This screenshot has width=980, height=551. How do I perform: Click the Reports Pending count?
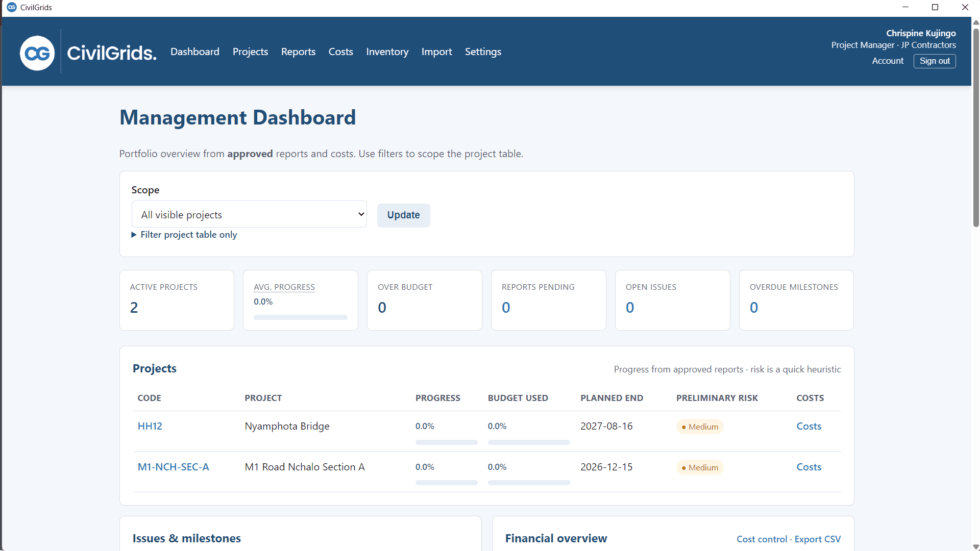pyautogui.click(x=506, y=308)
